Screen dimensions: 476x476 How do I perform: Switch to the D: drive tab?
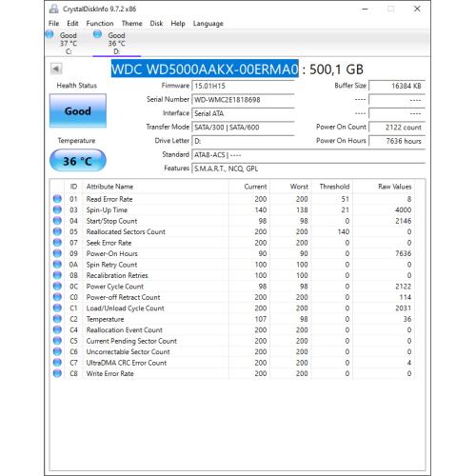[116, 43]
